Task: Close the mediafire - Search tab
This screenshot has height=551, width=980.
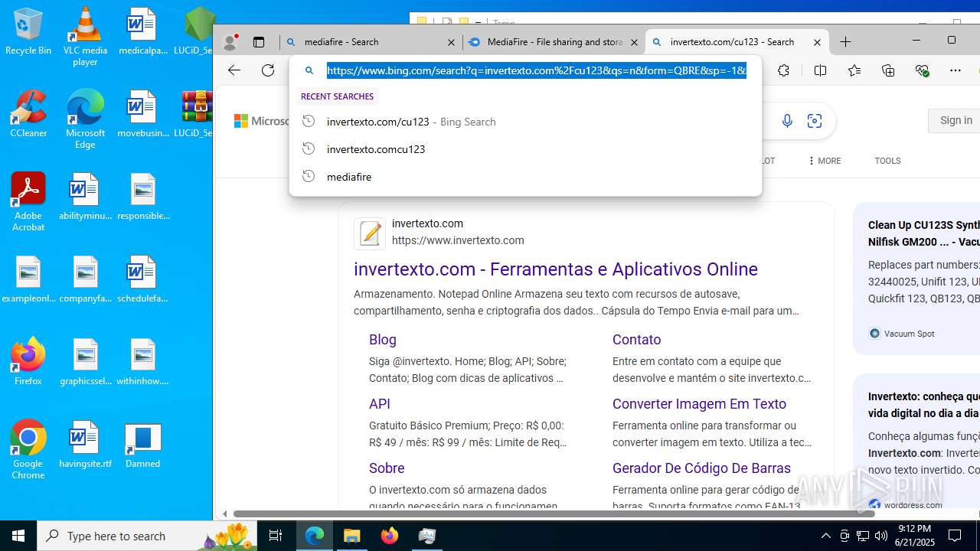Action: coord(452,42)
